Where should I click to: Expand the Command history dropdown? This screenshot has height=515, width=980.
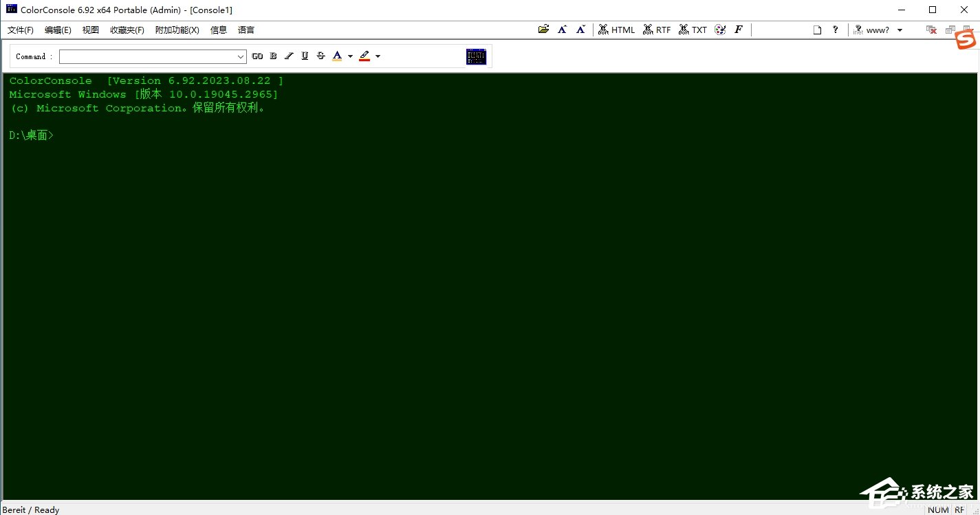[241, 57]
